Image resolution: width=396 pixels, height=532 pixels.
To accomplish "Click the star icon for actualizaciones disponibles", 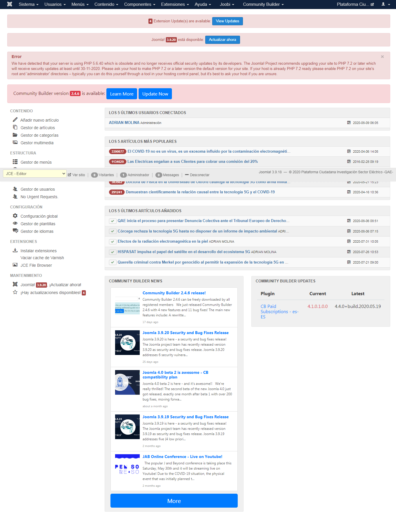I will pyautogui.click(x=15, y=292).
